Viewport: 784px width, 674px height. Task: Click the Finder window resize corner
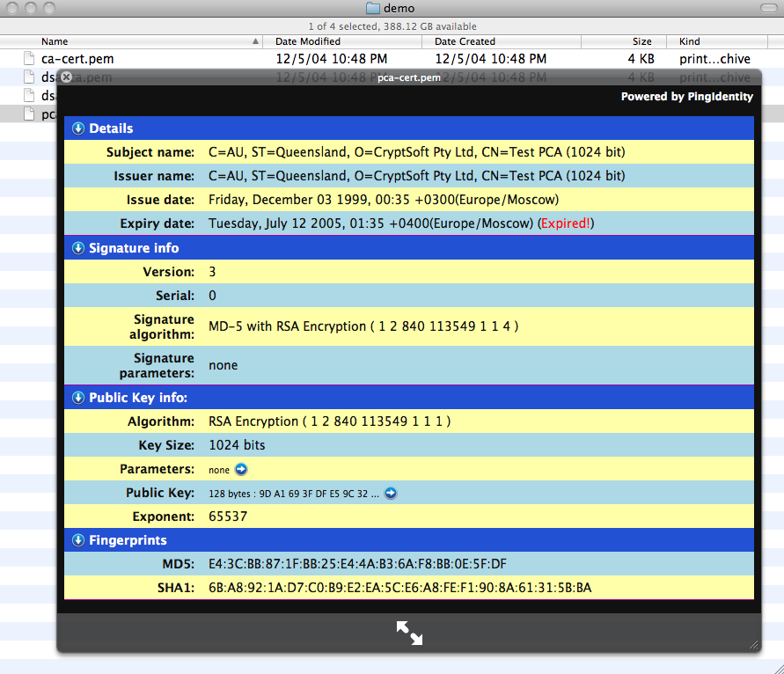pos(779,669)
